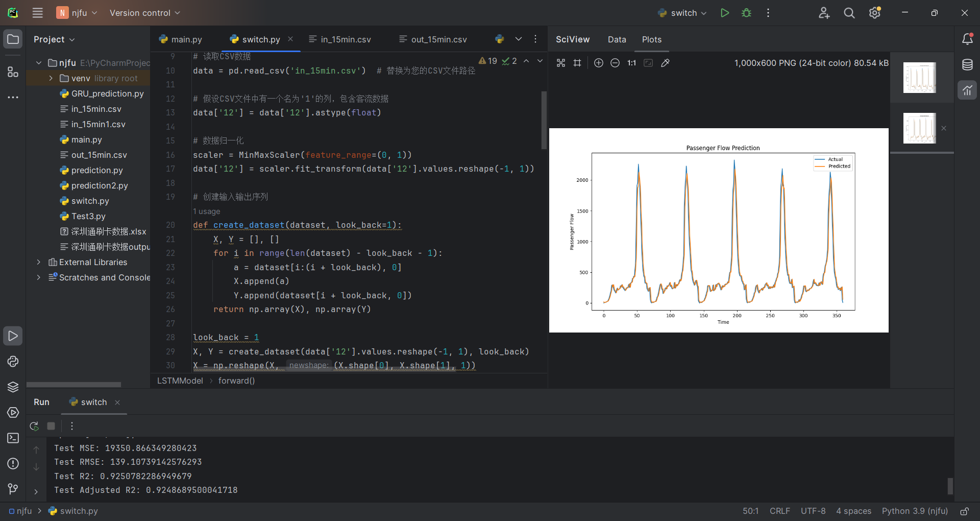Zoom in on the SciView plot

pos(599,63)
